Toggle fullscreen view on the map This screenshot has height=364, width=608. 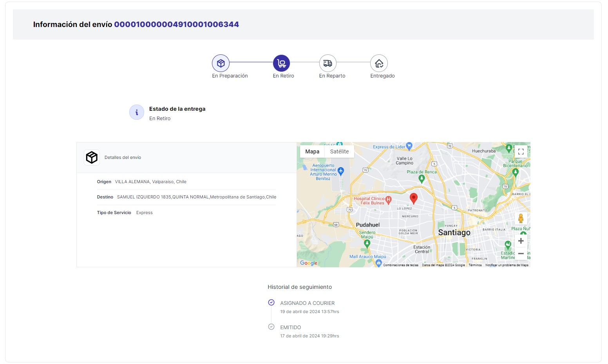tap(521, 151)
